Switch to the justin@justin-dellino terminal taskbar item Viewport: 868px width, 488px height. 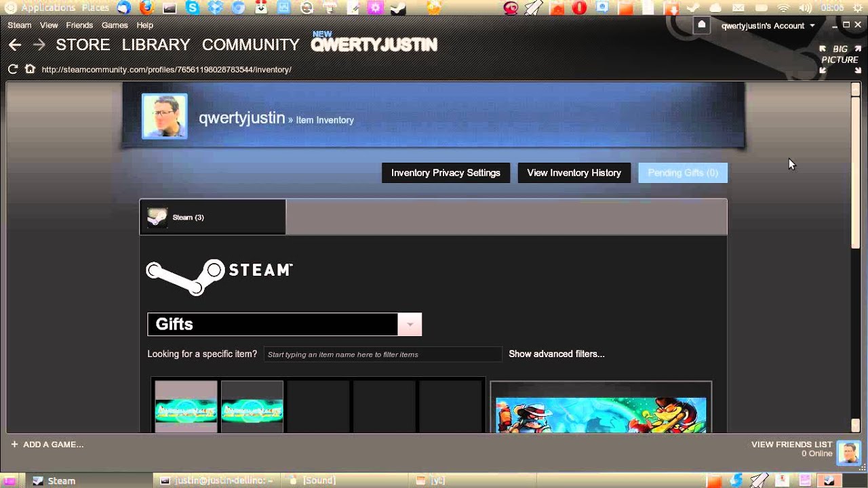(x=216, y=481)
